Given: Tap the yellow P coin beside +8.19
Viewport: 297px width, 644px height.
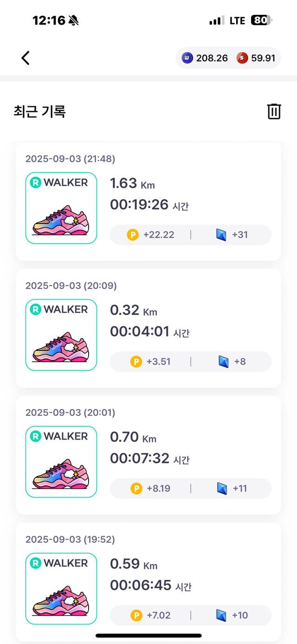Looking at the screenshot, I should coord(136,488).
